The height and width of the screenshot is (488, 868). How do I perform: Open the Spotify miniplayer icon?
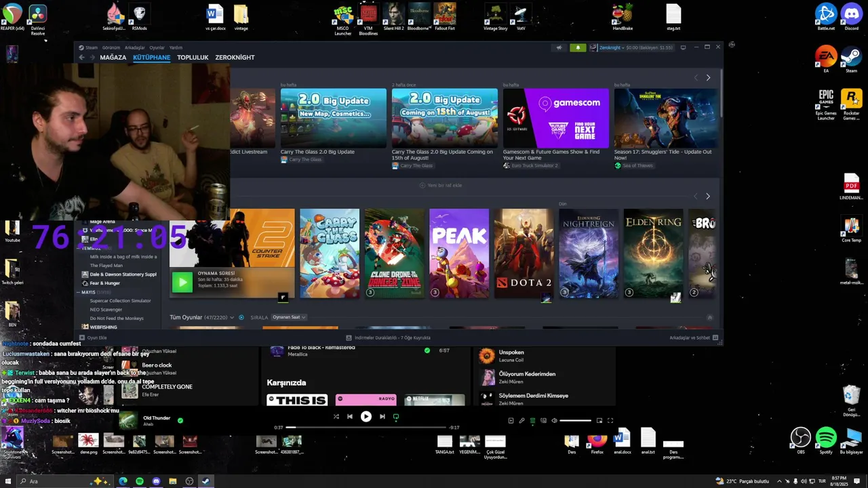[599, 421]
